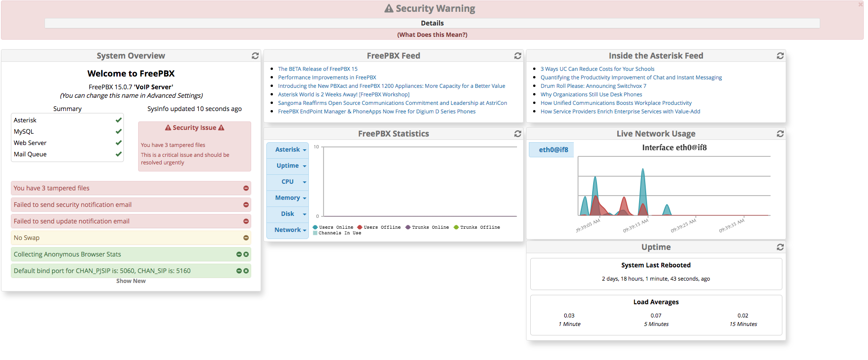Click the MySQL status checkmark
The width and height of the screenshot is (868, 360).
[118, 131]
